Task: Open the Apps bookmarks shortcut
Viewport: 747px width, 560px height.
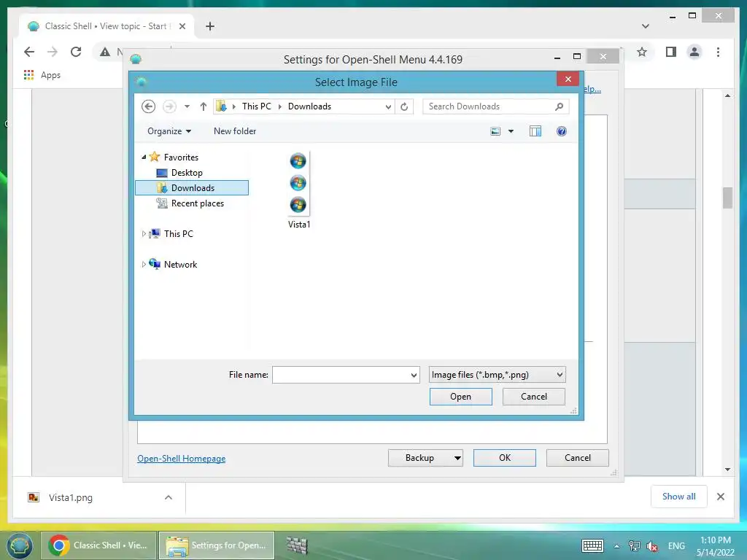Action: (x=42, y=75)
